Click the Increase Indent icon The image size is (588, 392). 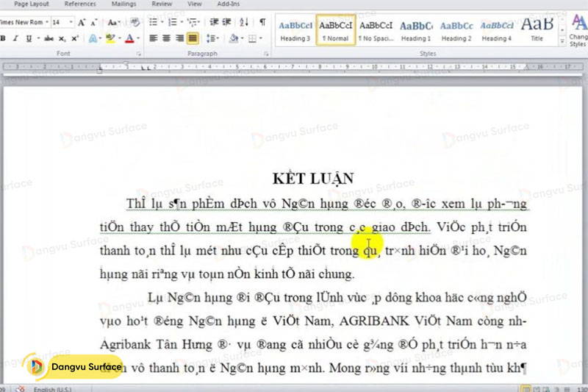[226, 22]
